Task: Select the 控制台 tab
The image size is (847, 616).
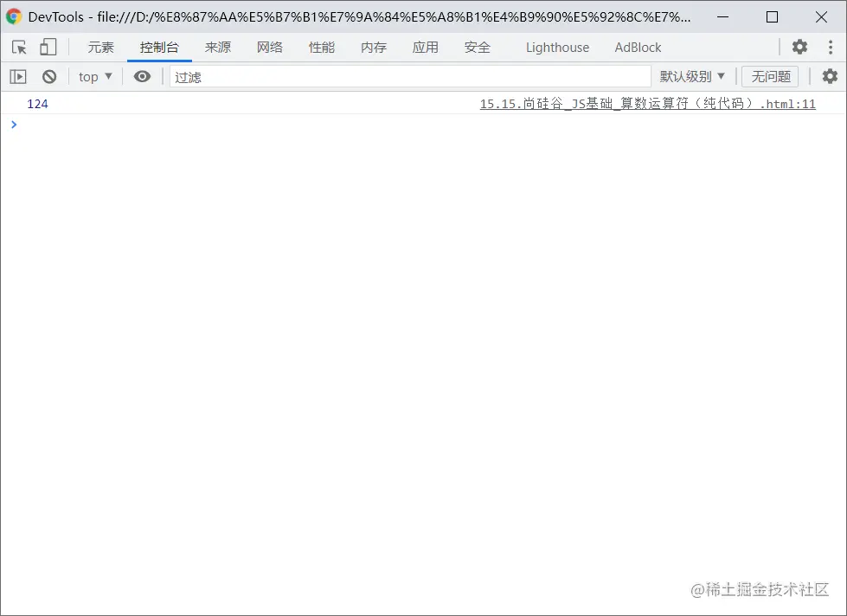Action: point(159,48)
